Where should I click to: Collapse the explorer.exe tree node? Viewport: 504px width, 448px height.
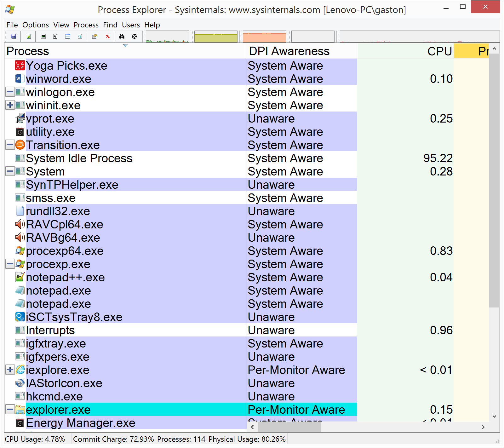tap(10, 410)
